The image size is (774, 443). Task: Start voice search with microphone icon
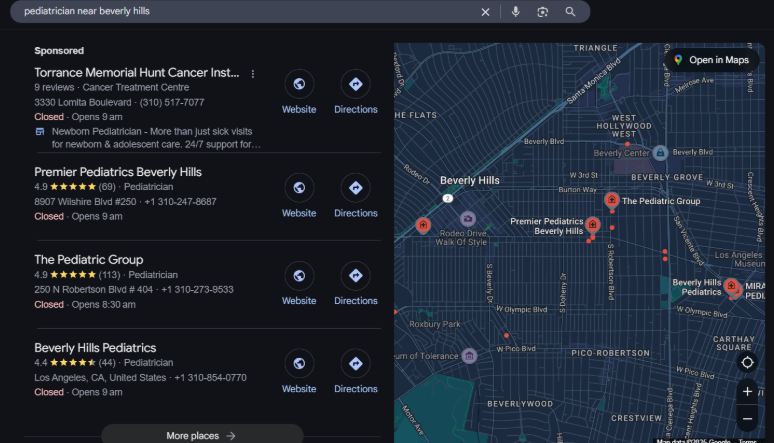click(x=515, y=11)
